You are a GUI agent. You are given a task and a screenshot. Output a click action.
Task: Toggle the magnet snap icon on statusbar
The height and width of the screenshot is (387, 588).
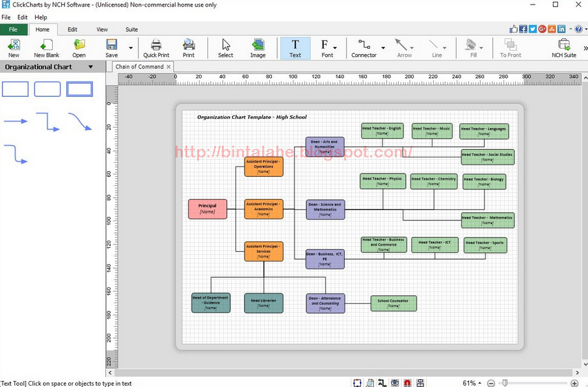(x=408, y=382)
